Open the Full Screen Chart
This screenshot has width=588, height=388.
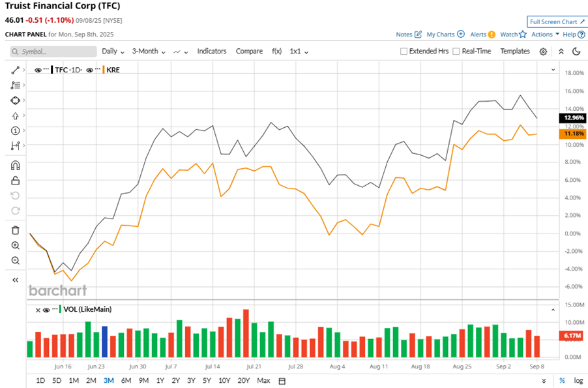tap(557, 22)
